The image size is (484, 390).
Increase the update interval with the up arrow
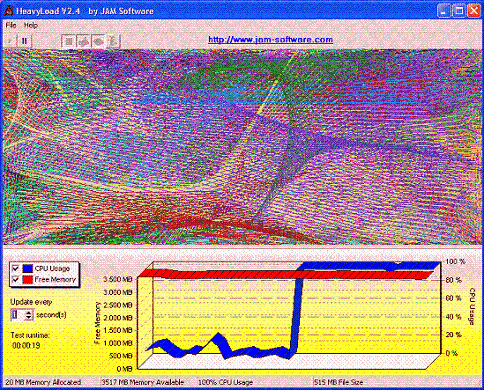click(x=29, y=312)
